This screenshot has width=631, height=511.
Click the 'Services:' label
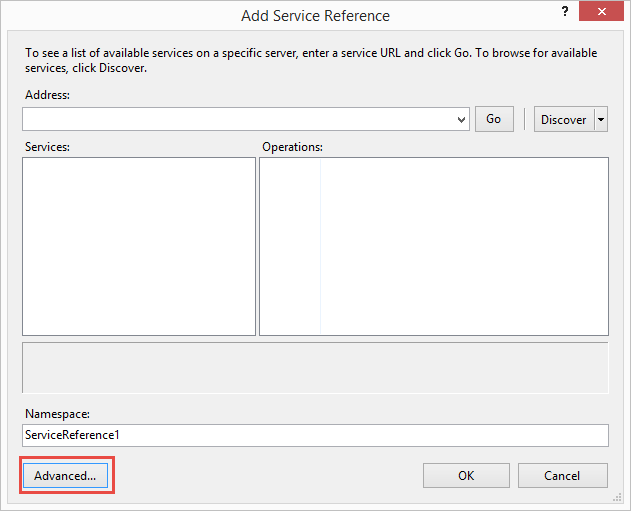tap(47, 147)
